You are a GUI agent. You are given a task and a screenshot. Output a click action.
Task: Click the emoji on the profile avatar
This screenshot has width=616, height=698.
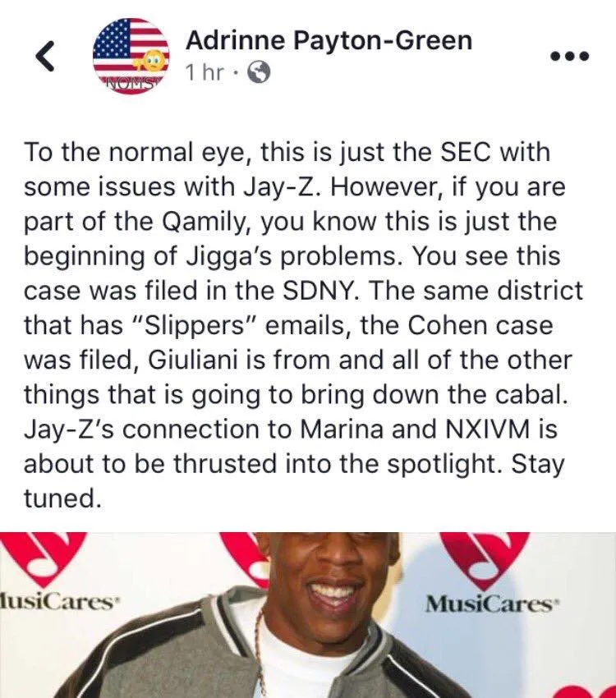click(151, 61)
